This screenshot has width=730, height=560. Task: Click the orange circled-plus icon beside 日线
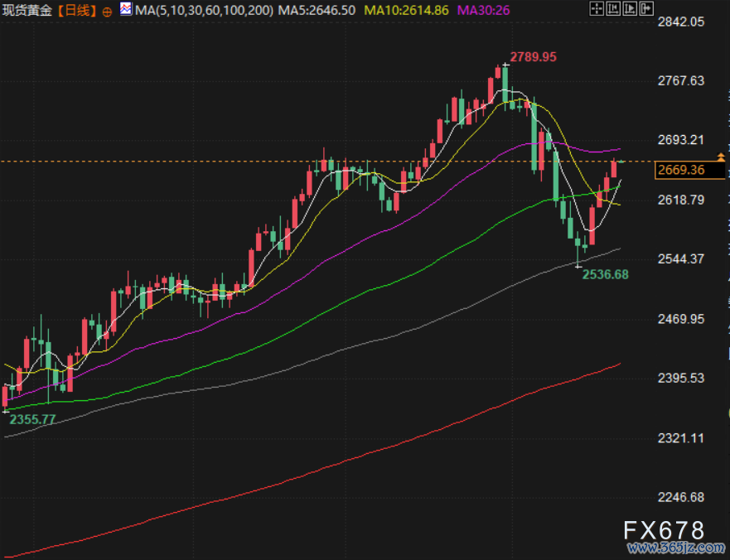click(107, 12)
